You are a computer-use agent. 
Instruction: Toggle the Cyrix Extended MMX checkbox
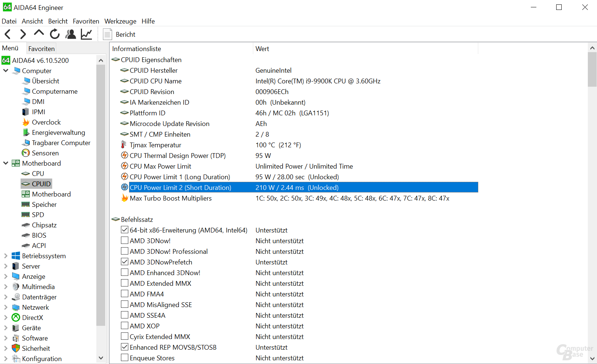coord(125,336)
